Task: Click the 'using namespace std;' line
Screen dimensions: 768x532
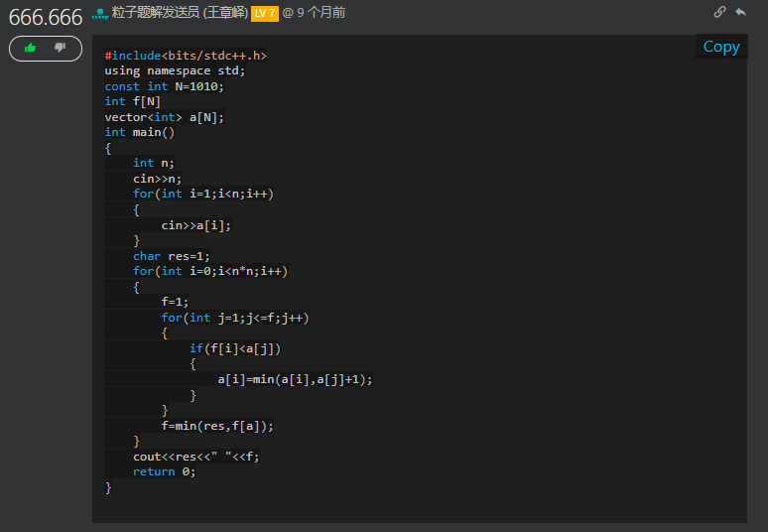Action: coord(175,70)
